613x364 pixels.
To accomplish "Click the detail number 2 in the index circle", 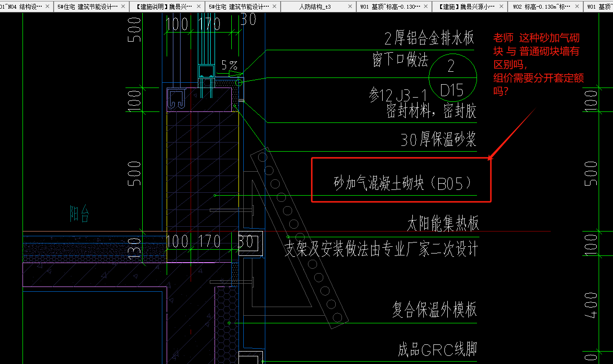I will tap(451, 66).
